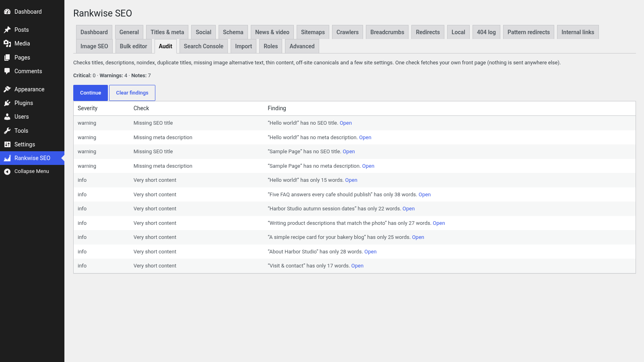Click the Media library icon
This screenshot has width=644, height=362.
pos(7,43)
